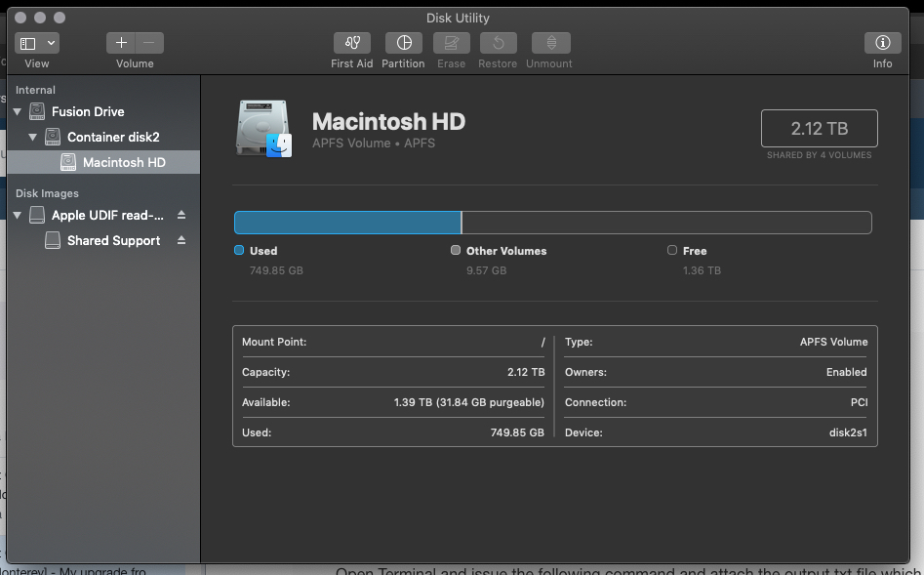This screenshot has height=575, width=924.
Task: Click the Used row in info table
Action: pyautogui.click(x=393, y=432)
